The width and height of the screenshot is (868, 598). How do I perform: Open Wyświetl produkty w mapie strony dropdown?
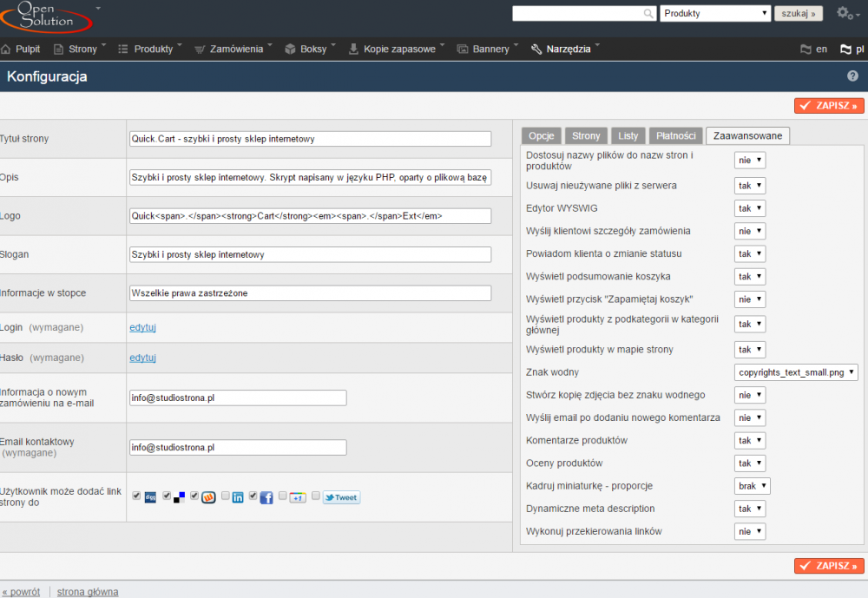tap(750, 350)
